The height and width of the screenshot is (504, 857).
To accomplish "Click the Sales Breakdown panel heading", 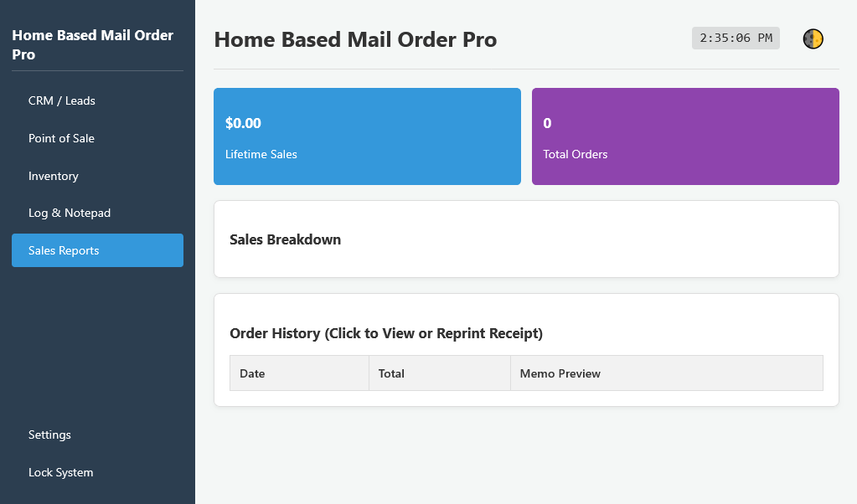I will 285,239.
